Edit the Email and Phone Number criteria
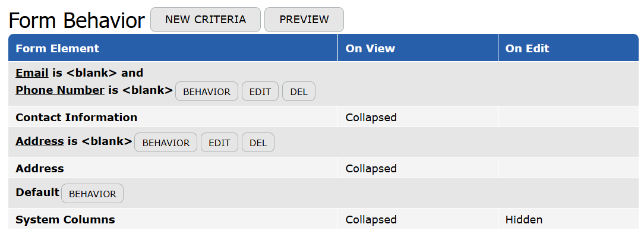Screen dimensions: 644x243 point(260,91)
